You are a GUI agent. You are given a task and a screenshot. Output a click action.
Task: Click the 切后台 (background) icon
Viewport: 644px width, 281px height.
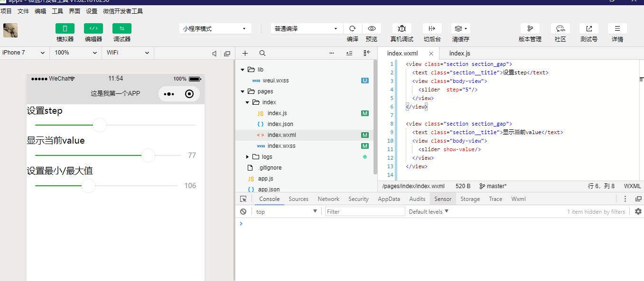click(432, 28)
